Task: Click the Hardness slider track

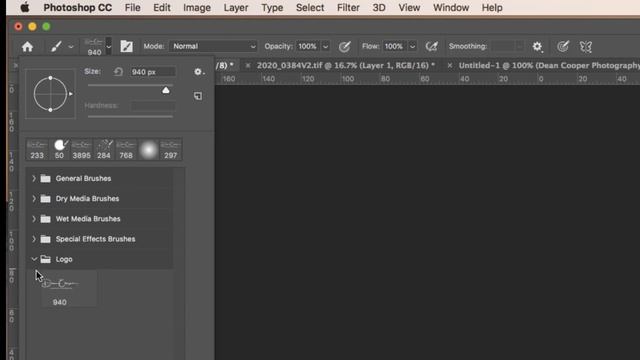Action: coord(131,117)
